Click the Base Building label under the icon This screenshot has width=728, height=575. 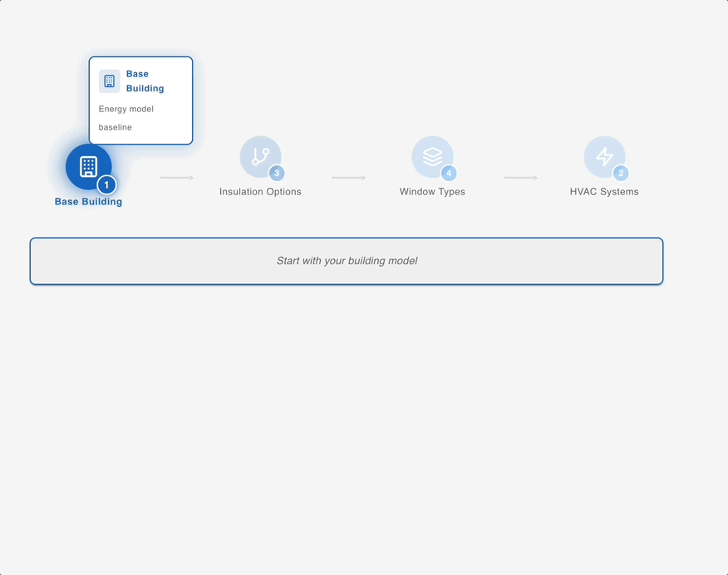click(88, 202)
